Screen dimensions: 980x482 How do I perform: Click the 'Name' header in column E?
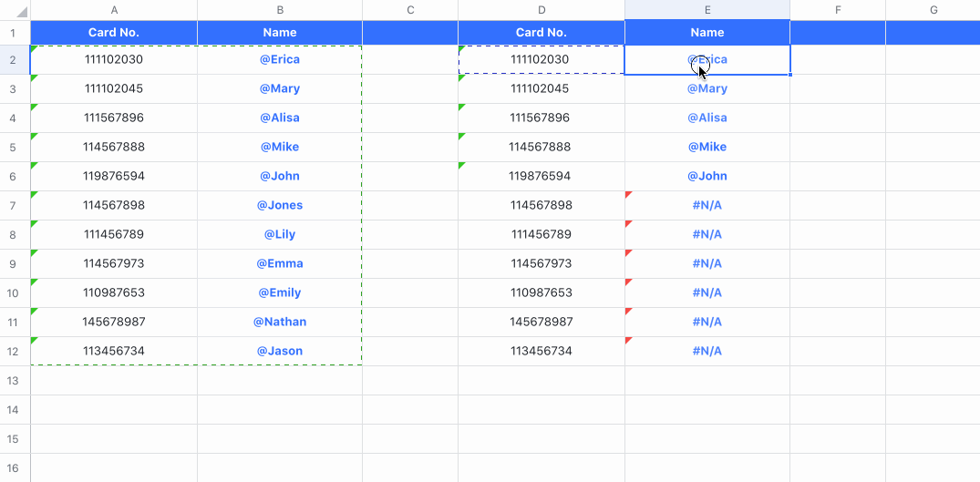[707, 33]
